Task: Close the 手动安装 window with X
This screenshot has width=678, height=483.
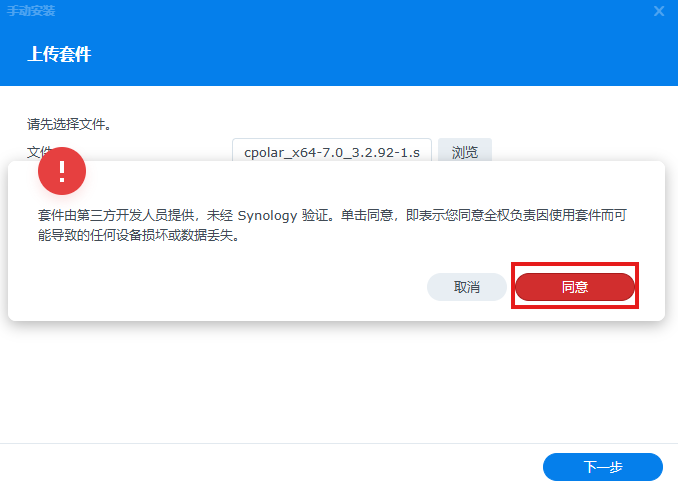Action: 659,11
